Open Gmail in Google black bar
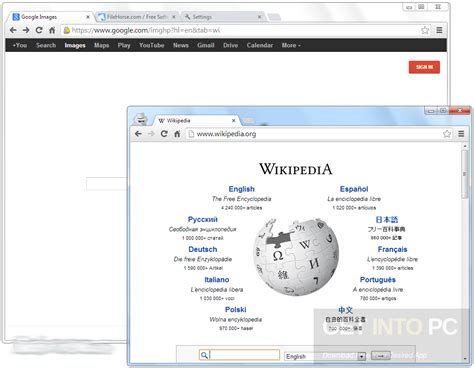Screen dimensions: 474x368 206,45
